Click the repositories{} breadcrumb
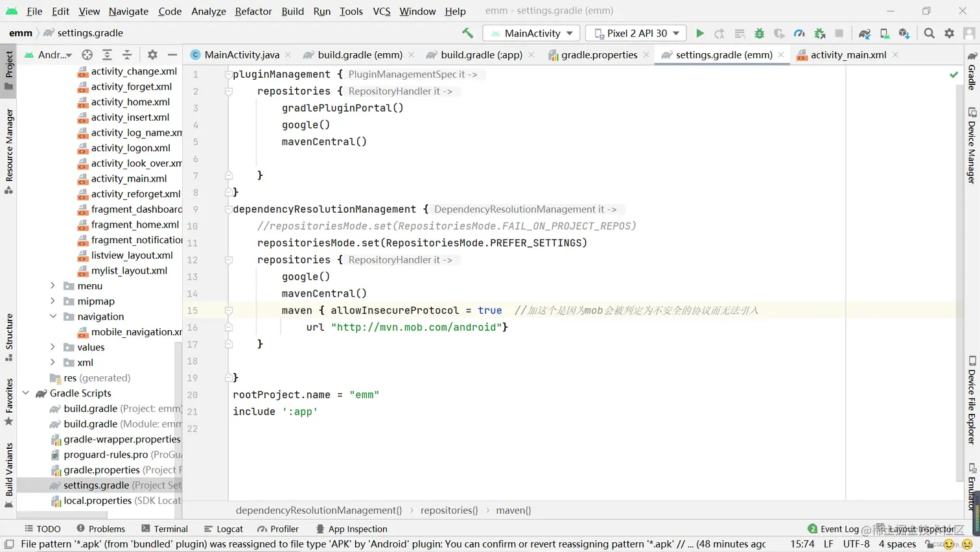 click(449, 510)
